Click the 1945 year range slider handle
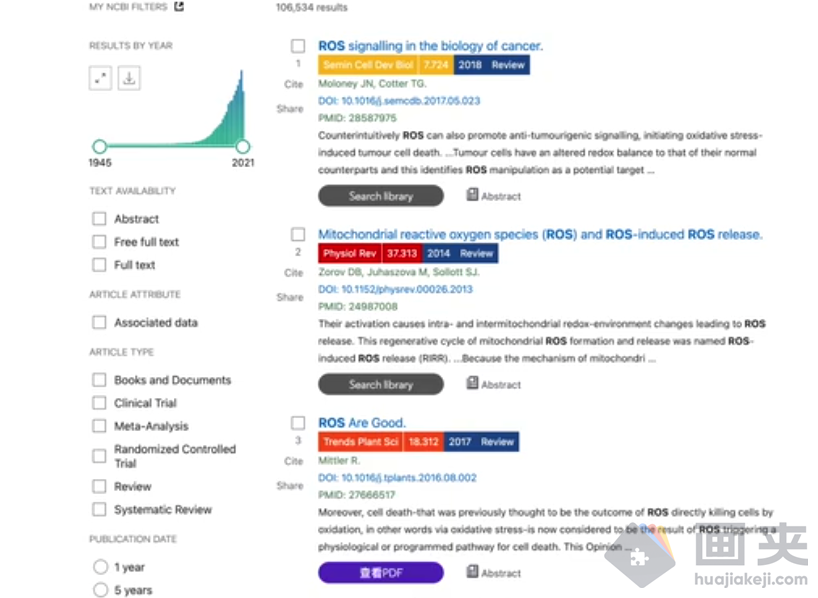Image resolution: width=818 pixels, height=598 pixels. tap(99, 146)
